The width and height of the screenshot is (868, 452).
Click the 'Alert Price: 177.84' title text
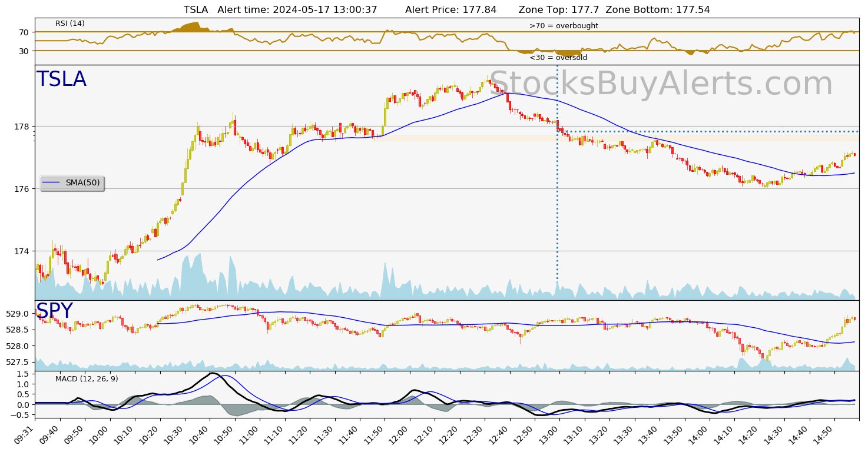pyautogui.click(x=451, y=10)
